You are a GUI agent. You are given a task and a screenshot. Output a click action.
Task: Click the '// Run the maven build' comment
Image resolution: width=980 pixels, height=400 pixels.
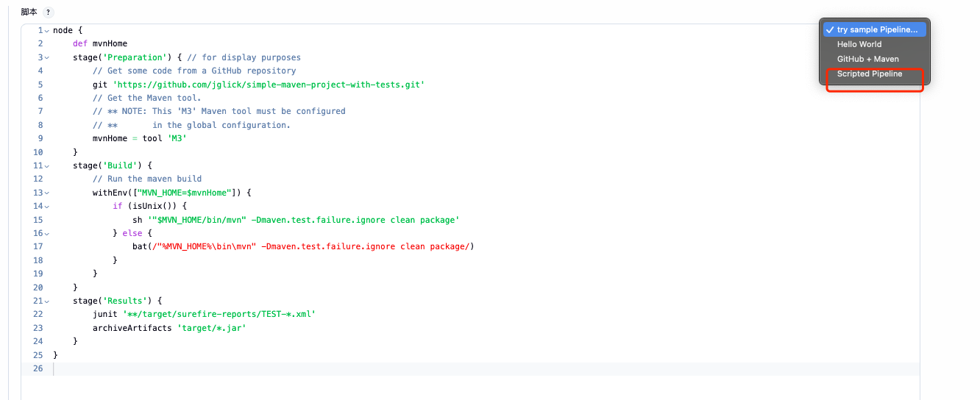click(x=147, y=179)
